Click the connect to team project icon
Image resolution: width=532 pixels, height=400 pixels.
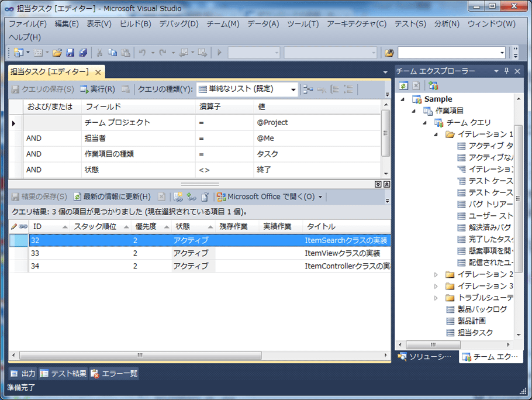click(x=433, y=85)
